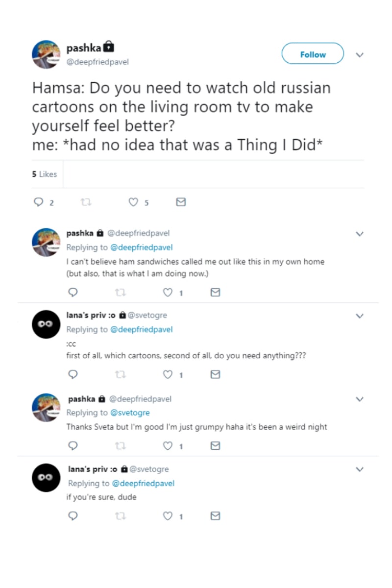Reply to the 'which cartoons' tweet

(73, 374)
